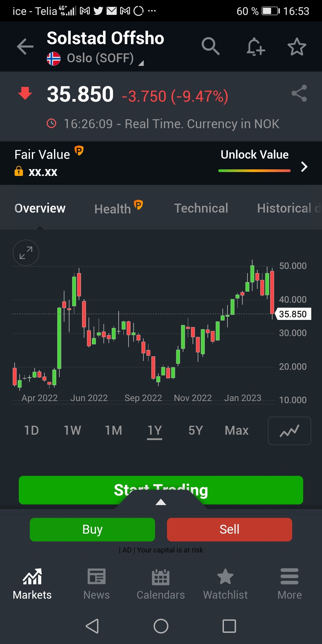The width and height of the screenshot is (322, 644).
Task: Open the Watchlist section
Action: click(x=225, y=584)
